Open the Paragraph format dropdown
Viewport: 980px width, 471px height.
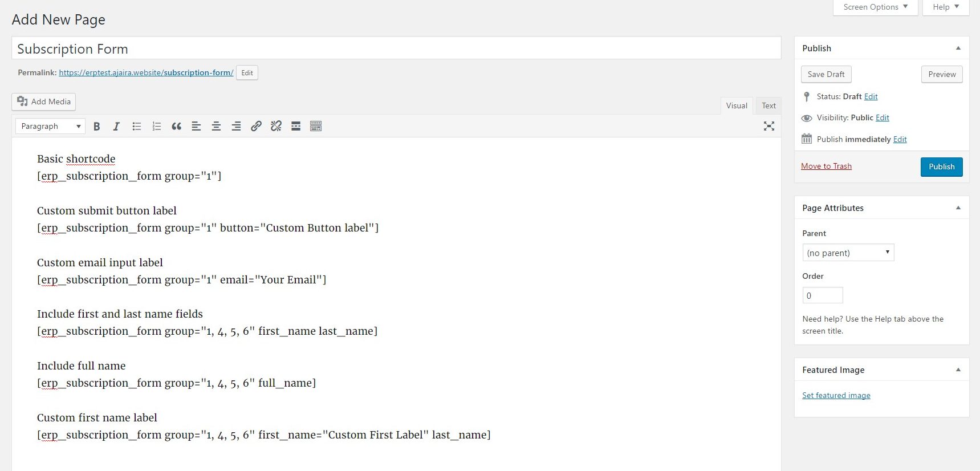(x=50, y=127)
